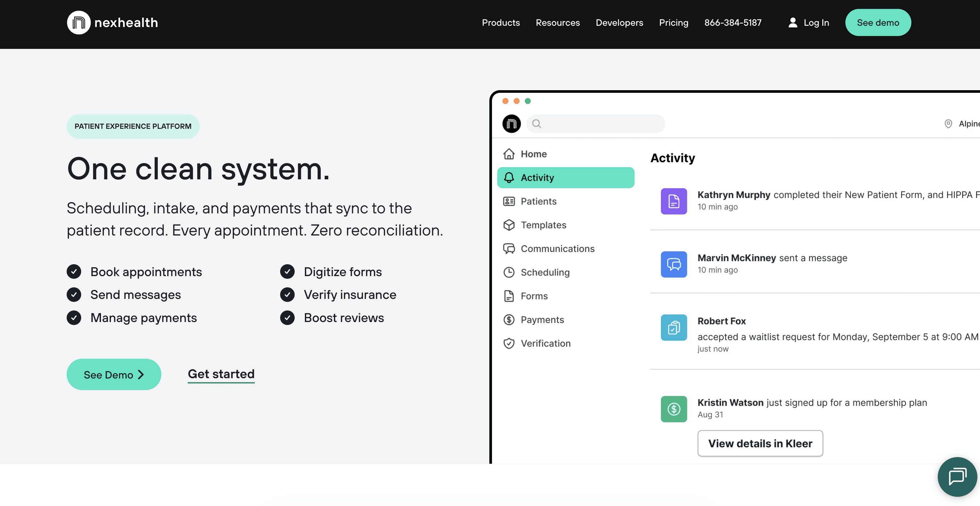Image resolution: width=980 pixels, height=506 pixels.
Task: Go to the Pricing page
Action: (673, 22)
